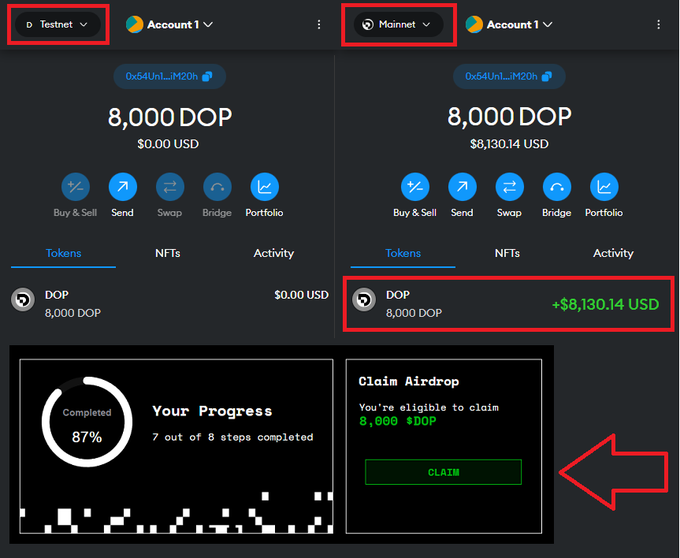680x558 pixels.
Task: Click green '8,000 $DOP' eligible amount
Action: click(x=398, y=421)
